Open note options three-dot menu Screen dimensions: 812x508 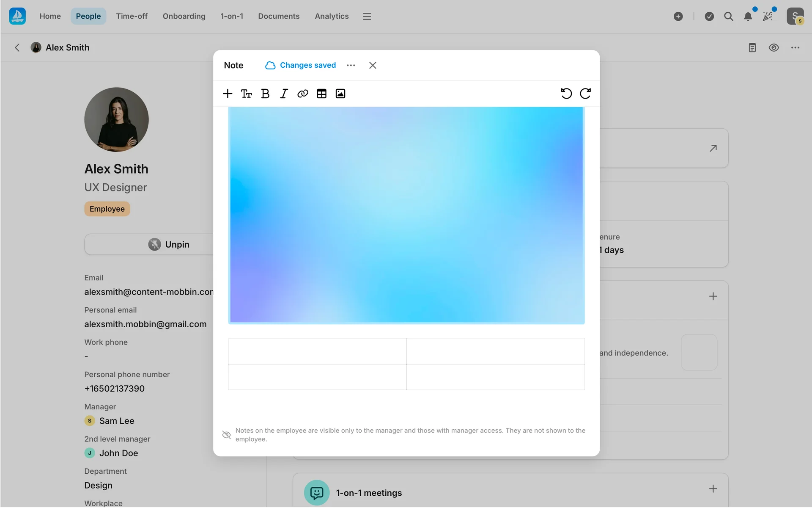(351, 65)
